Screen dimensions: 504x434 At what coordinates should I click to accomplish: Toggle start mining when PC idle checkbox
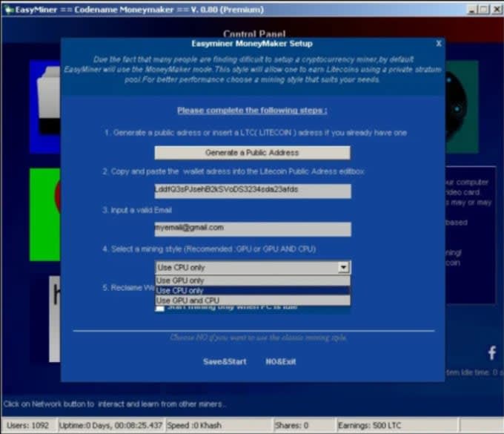point(160,308)
